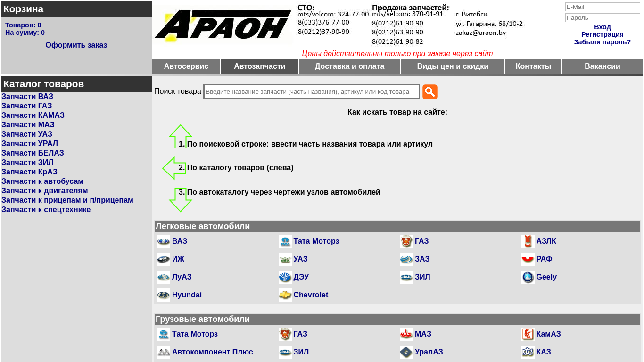Click the orange magnifier search button
This screenshot has height=362, width=644.
[430, 92]
